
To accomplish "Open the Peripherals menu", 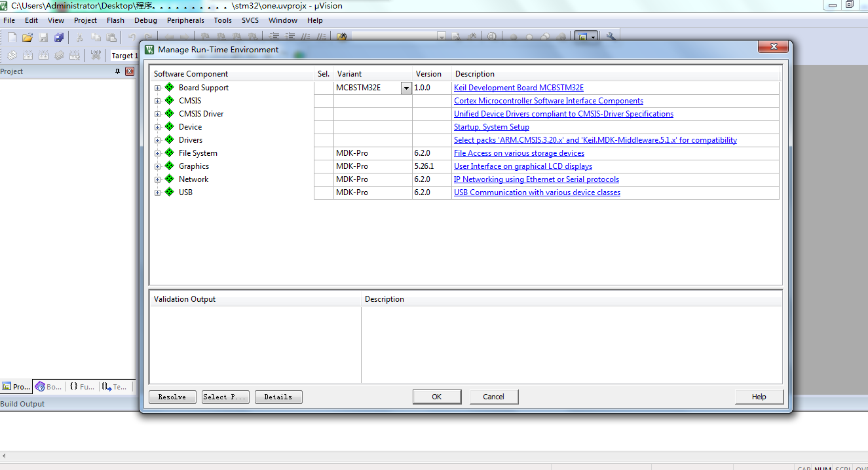I will pyautogui.click(x=185, y=20).
